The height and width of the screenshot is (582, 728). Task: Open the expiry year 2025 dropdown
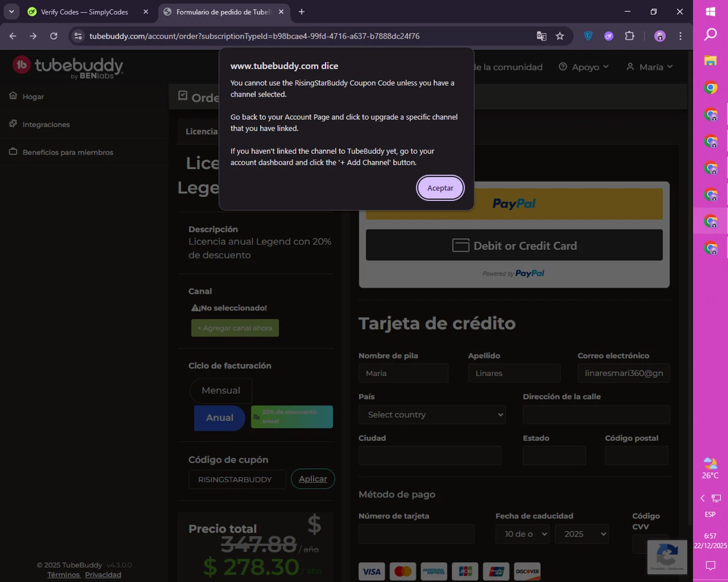click(x=581, y=534)
